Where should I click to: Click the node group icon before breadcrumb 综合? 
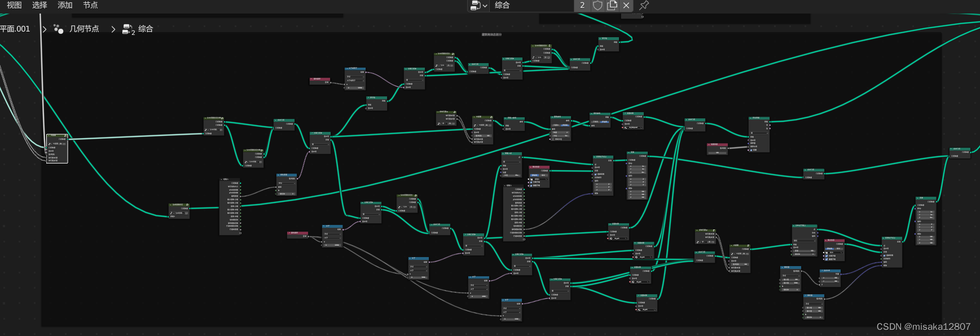(128, 29)
